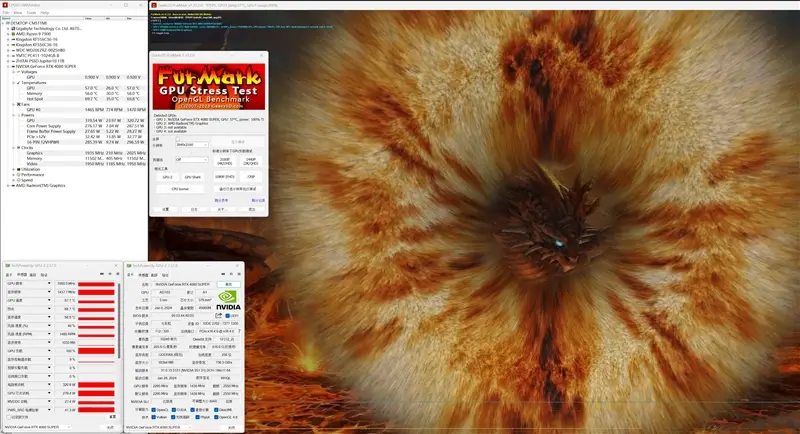Toggle OpenGL 4.6 checkbox in GPU-Z
Image resolution: width=800 pixels, height=434 pixels.
[x=216, y=417]
